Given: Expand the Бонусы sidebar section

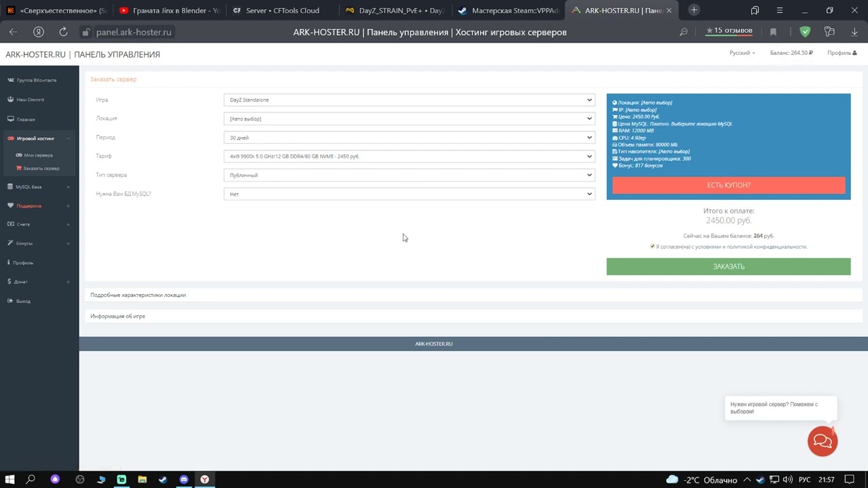Looking at the screenshot, I should 39,243.
